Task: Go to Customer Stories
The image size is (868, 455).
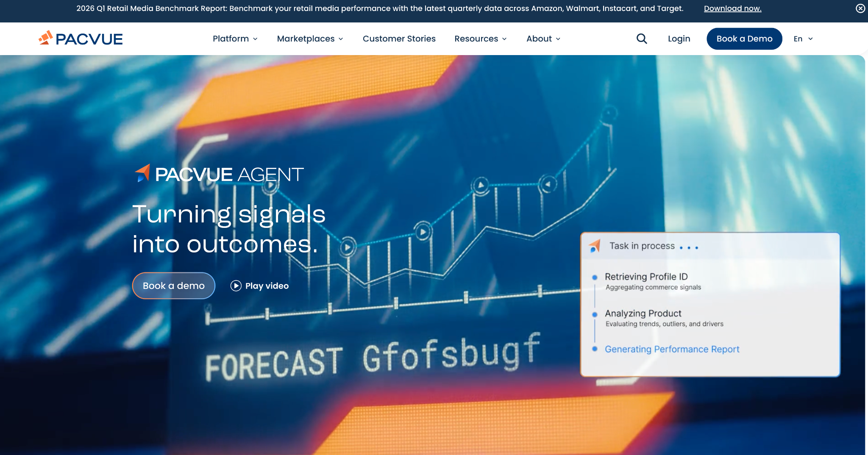Action: [399, 39]
